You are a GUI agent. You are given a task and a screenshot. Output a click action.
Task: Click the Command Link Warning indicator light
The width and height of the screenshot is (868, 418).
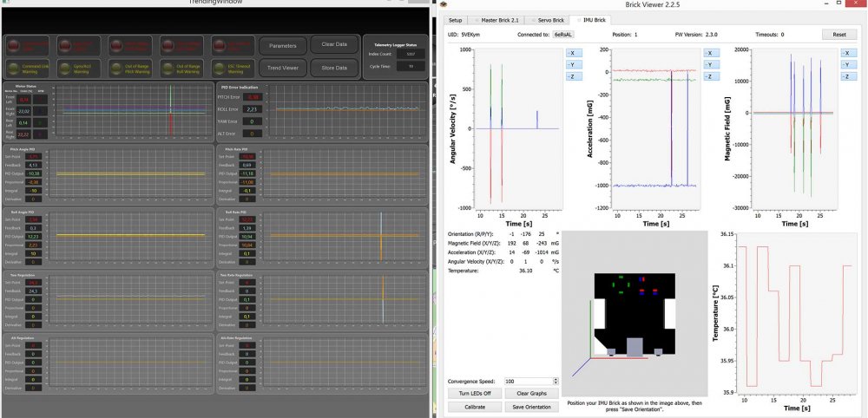pyautogui.click(x=14, y=67)
